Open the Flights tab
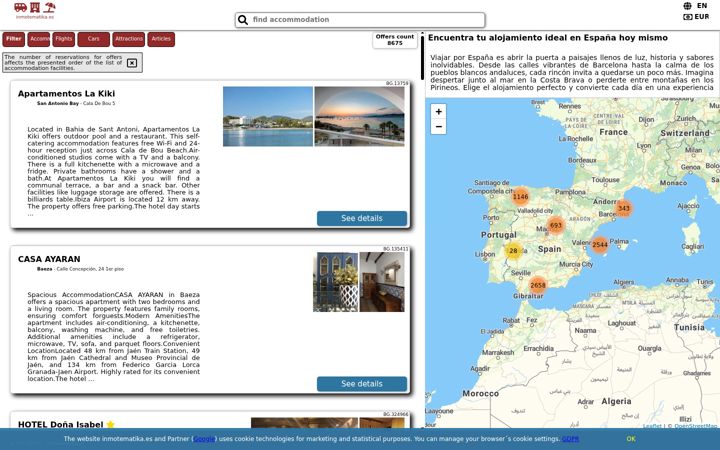The image size is (720, 450). click(64, 39)
